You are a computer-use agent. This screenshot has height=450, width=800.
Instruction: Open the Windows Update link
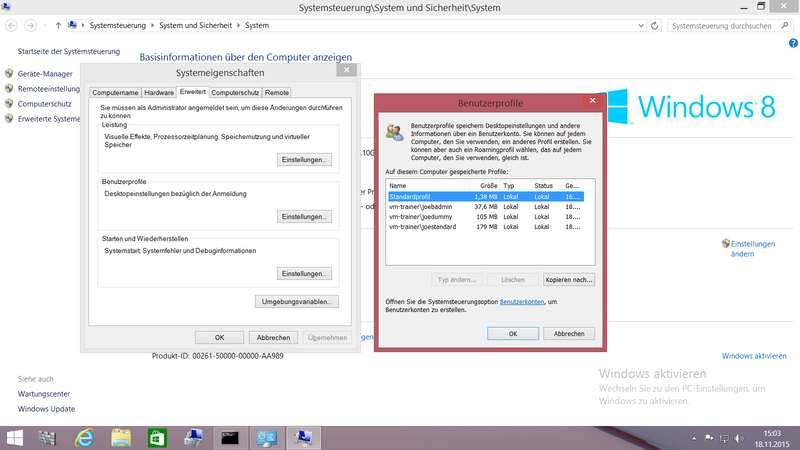click(x=46, y=409)
